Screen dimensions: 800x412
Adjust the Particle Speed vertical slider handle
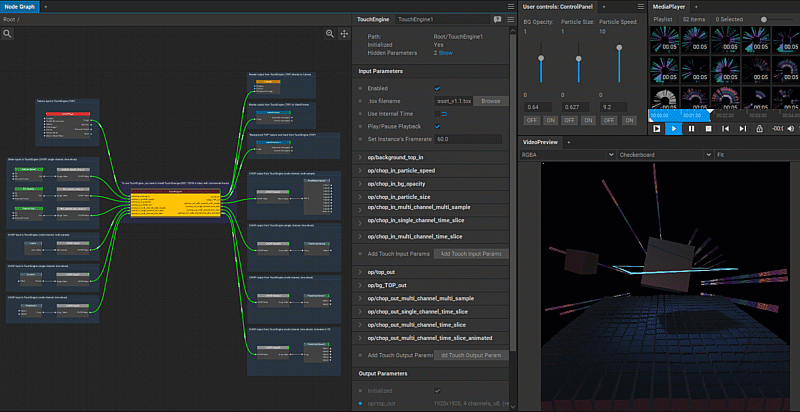(619, 47)
